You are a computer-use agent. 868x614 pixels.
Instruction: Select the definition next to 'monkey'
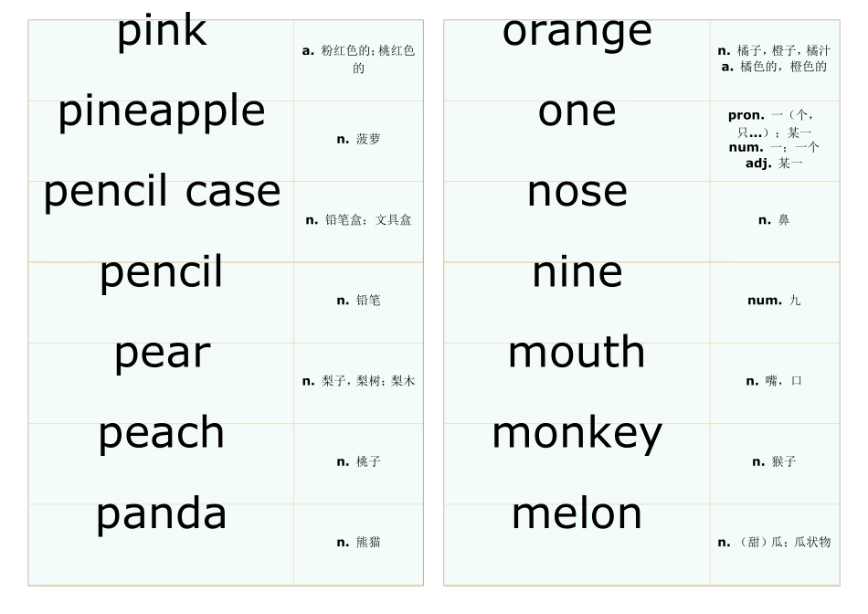(x=774, y=461)
